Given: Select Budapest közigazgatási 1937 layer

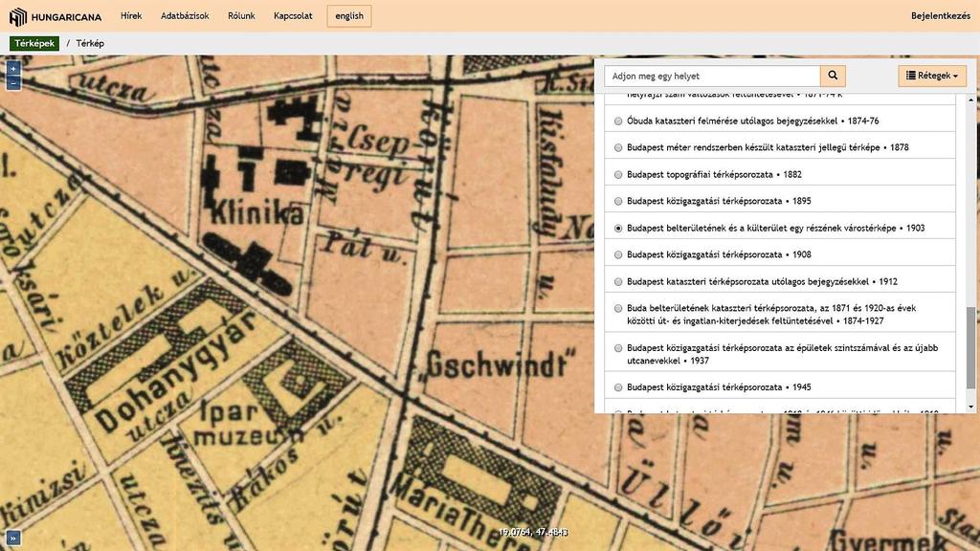Looking at the screenshot, I should 618,348.
